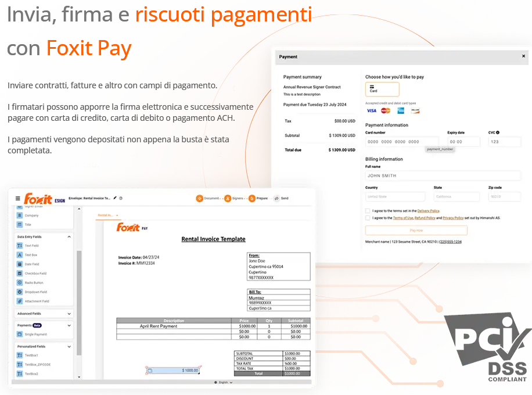Click the Mumtaz name in Bill To

256,297
